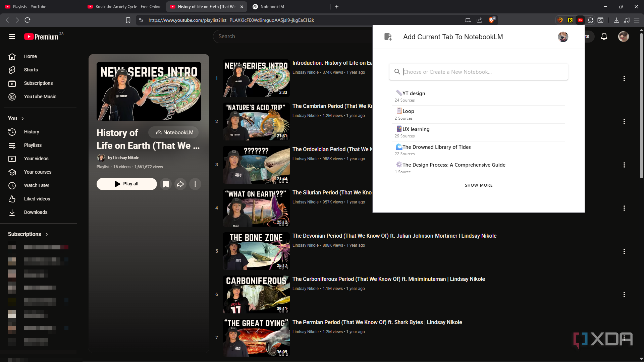The width and height of the screenshot is (644, 362).
Task: Click the browser address bar URL
Action: tap(231, 20)
